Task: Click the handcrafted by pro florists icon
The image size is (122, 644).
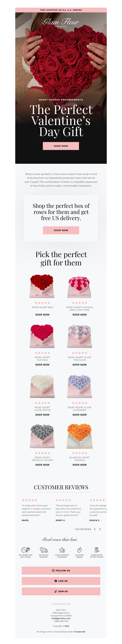Action: coord(97,550)
